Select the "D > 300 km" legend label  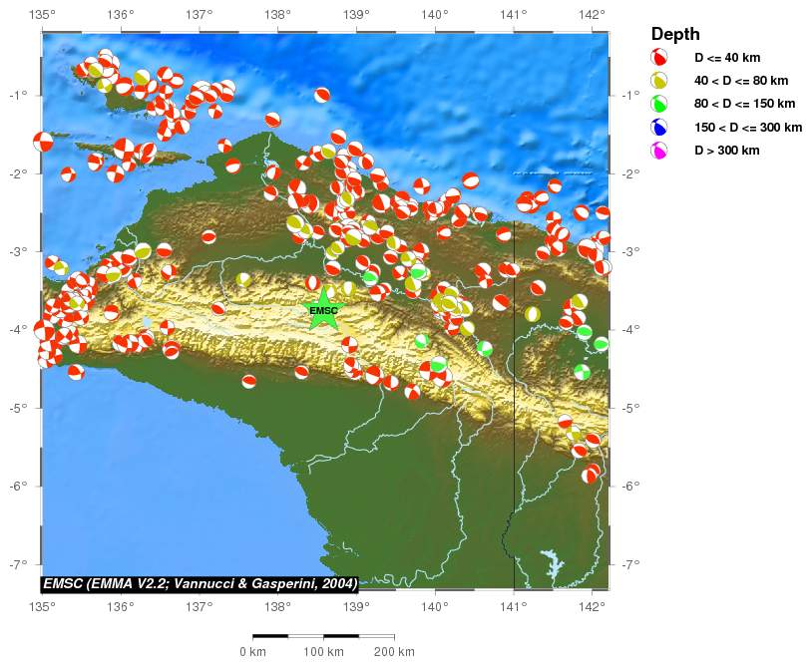pos(729,151)
